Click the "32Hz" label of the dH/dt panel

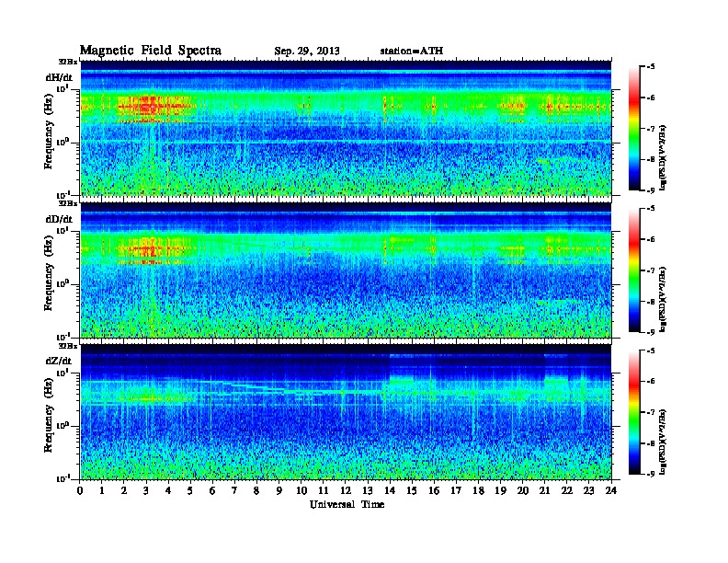pos(68,62)
